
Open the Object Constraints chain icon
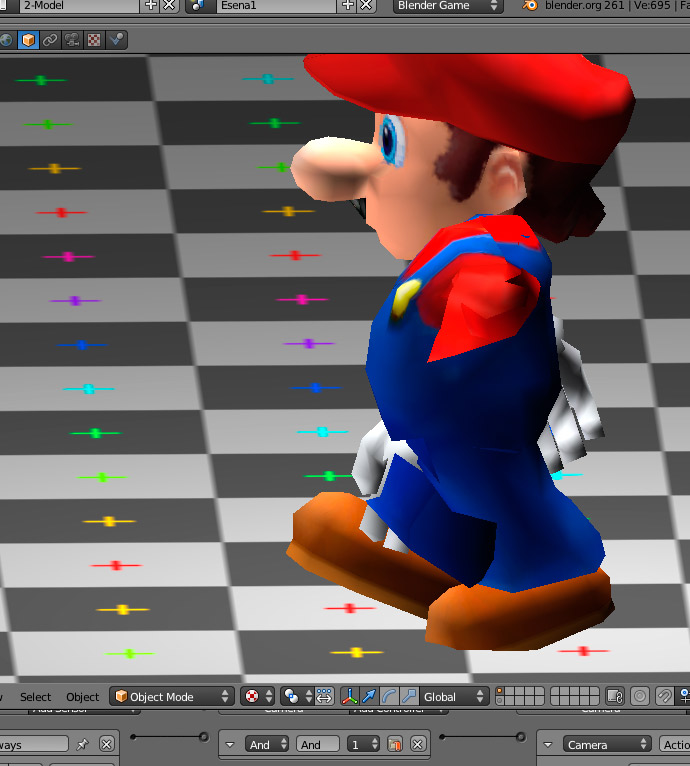pos(50,40)
